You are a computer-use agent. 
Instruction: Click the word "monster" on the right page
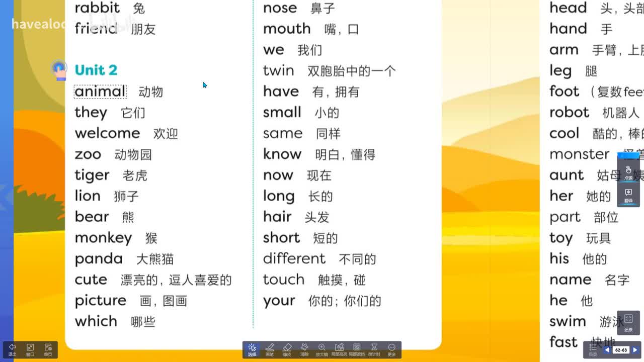click(580, 154)
